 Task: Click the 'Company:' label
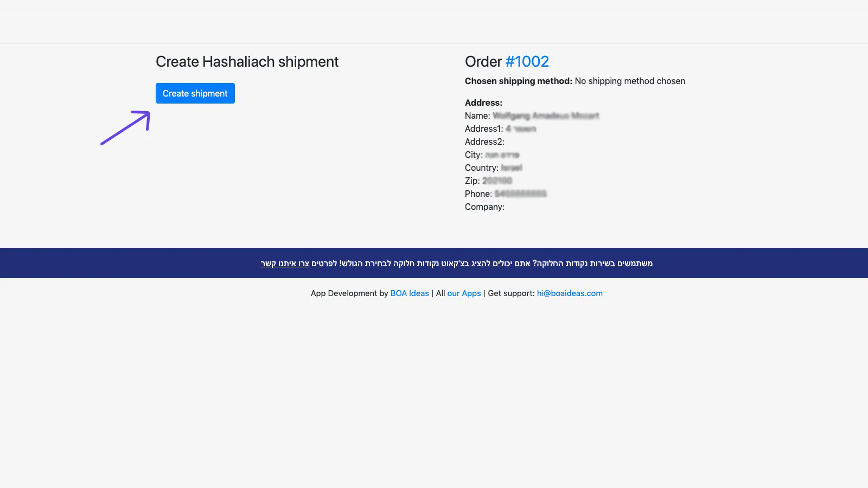click(484, 207)
